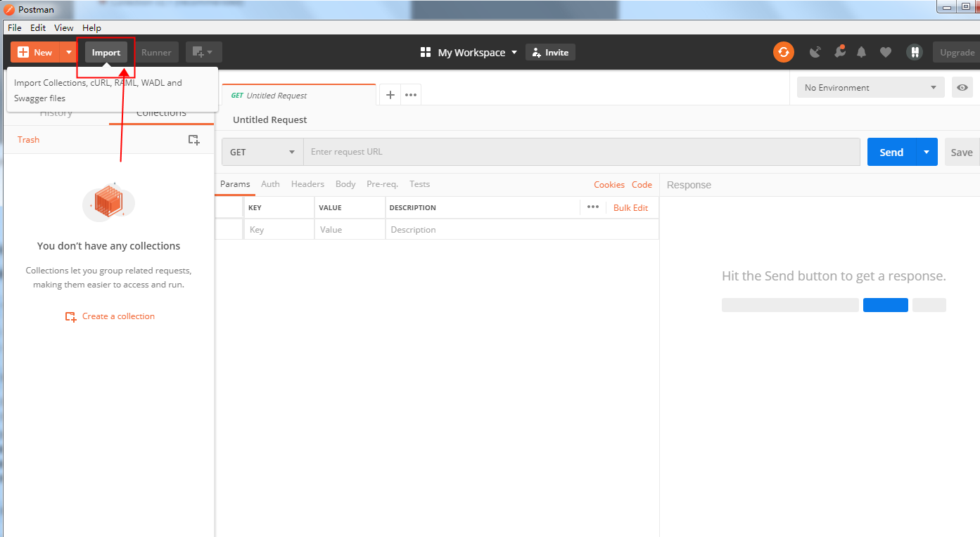Switch to the Body tab
This screenshot has height=537, width=980.
tap(345, 184)
